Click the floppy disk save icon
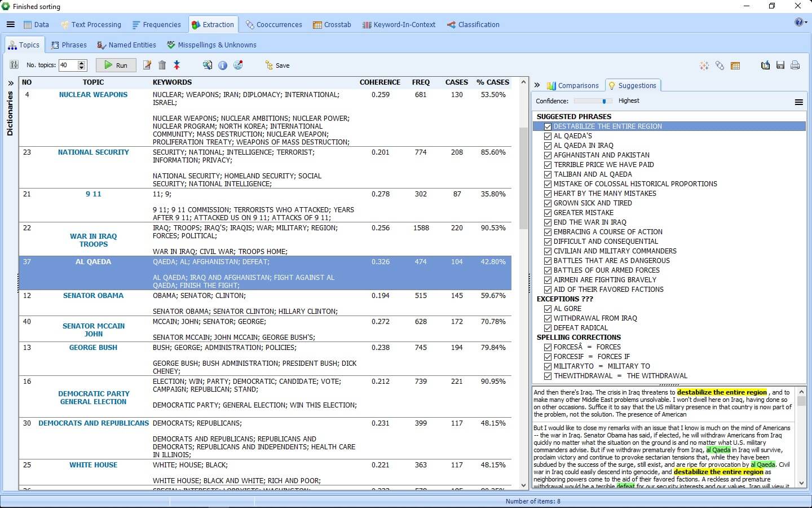The height and width of the screenshot is (508, 812). coord(780,65)
